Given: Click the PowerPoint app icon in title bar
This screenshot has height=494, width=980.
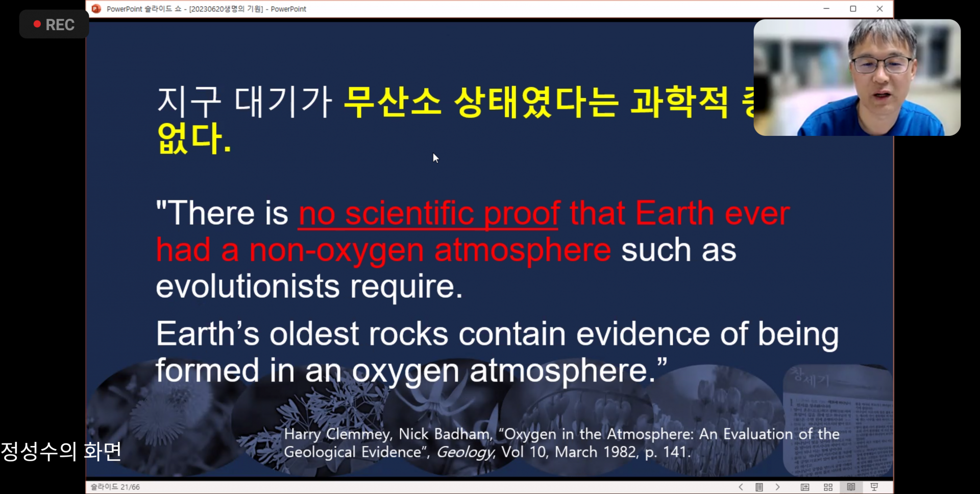Looking at the screenshot, I should (x=96, y=9).
